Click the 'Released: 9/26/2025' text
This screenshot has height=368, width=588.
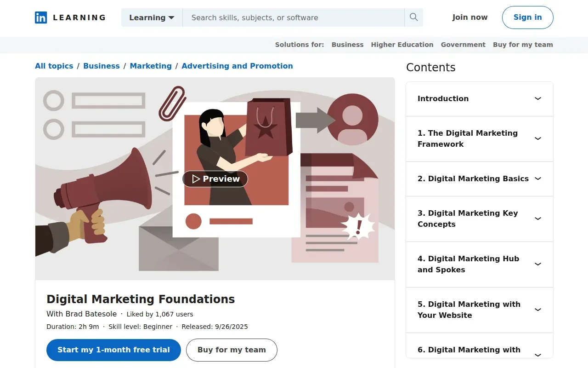tap(215, 327)
